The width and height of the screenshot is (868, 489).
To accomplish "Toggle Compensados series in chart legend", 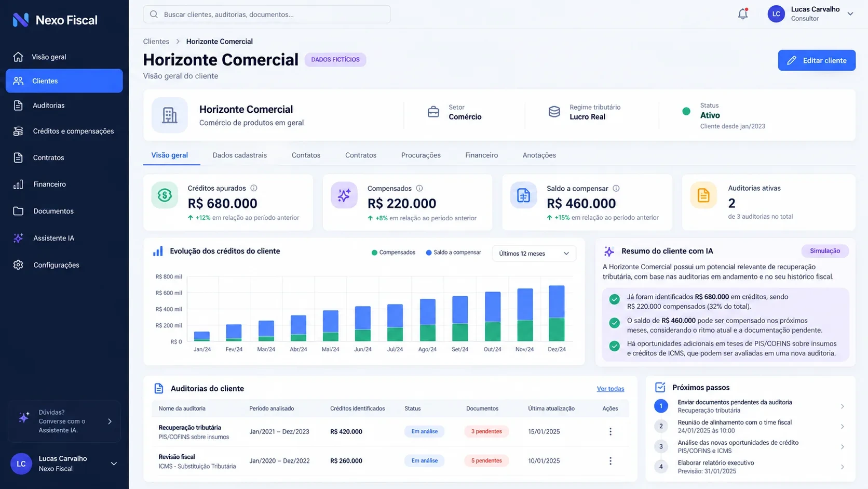I will (x=394, y=253).
